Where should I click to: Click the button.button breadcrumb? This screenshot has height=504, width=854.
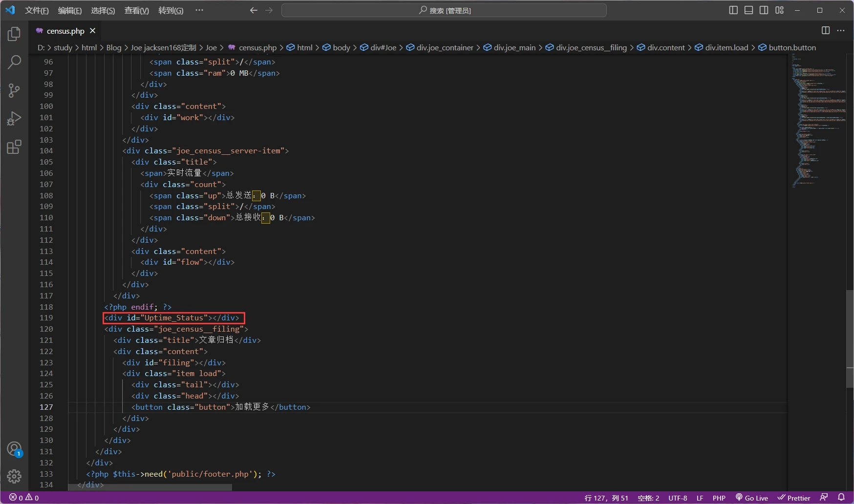[x=787, y=47]
